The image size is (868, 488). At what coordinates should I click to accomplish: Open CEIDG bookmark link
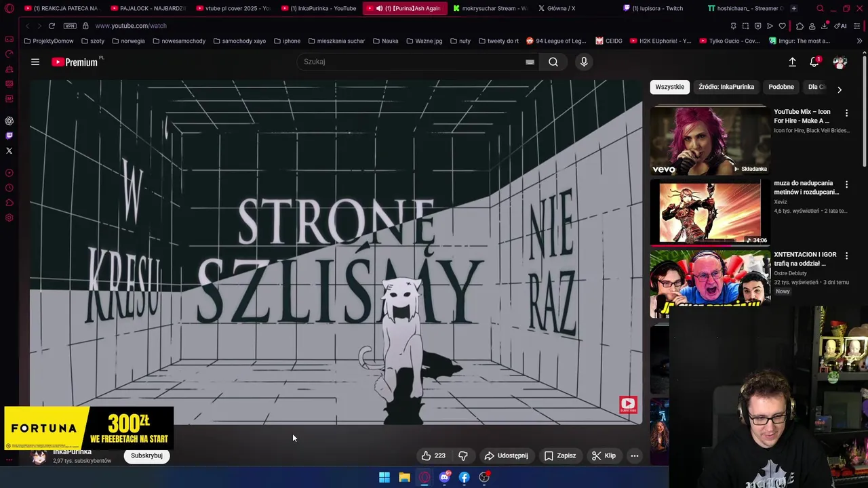click(x=609, y=41)
